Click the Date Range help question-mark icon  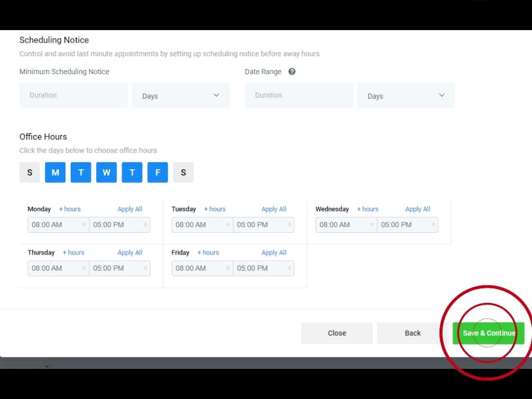coord(292,72)
